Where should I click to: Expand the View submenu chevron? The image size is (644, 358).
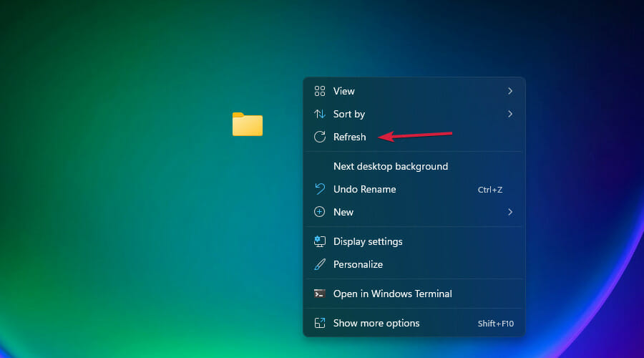(510, 91)
